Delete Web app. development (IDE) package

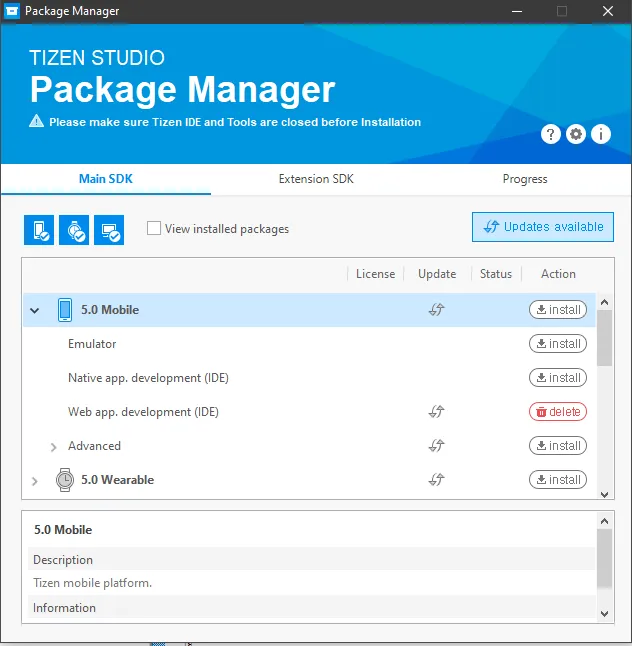[558, 412]
